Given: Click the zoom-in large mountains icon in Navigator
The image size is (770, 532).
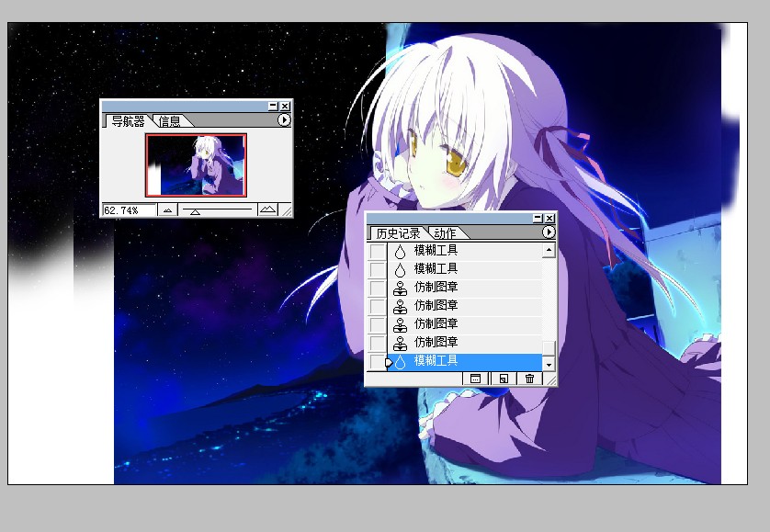Looking at the screenshot, I should tap(267, 210).
